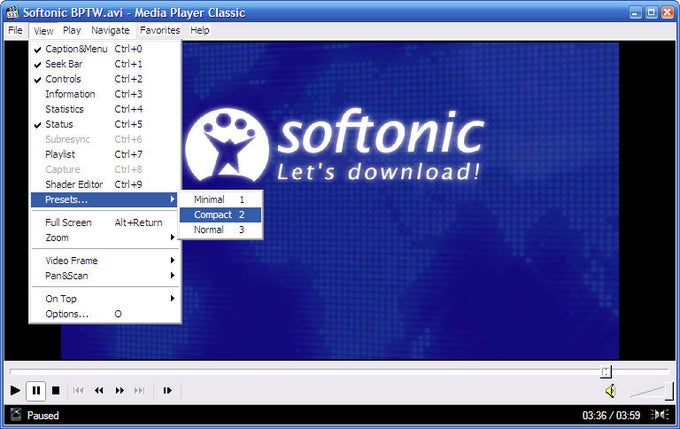Open the Play menu
The width and height of the screenshot is (680, 429).
point(72,30)
